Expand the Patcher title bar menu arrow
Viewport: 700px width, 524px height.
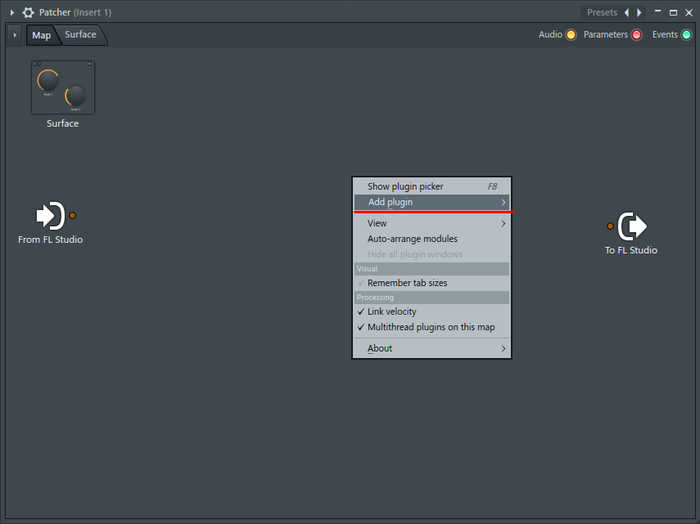point(12,12)
